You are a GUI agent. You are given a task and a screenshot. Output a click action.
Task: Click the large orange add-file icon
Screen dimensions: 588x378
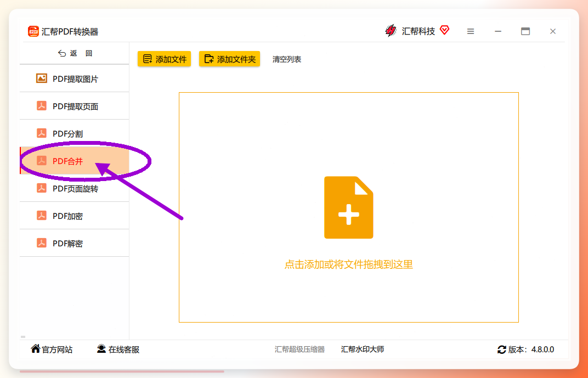point(348,207)
